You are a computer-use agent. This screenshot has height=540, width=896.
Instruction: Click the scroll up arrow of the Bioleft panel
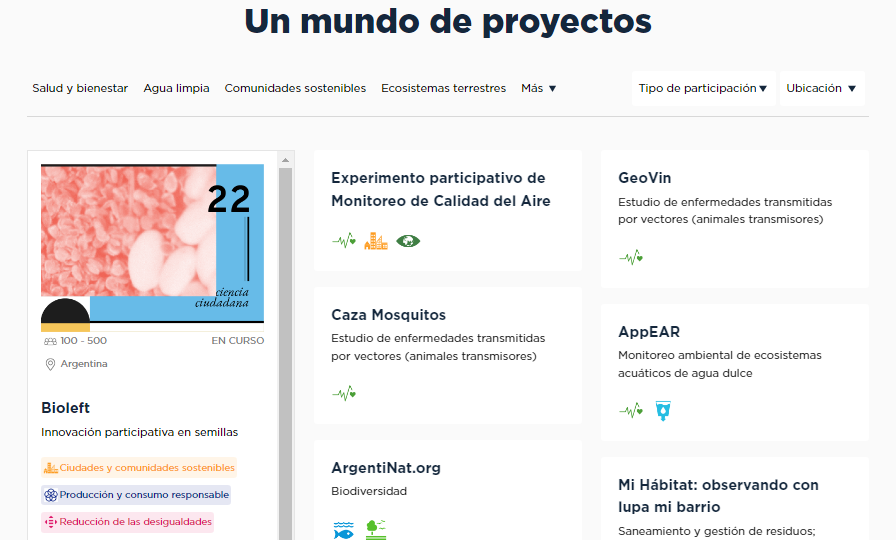click(286, 161)
